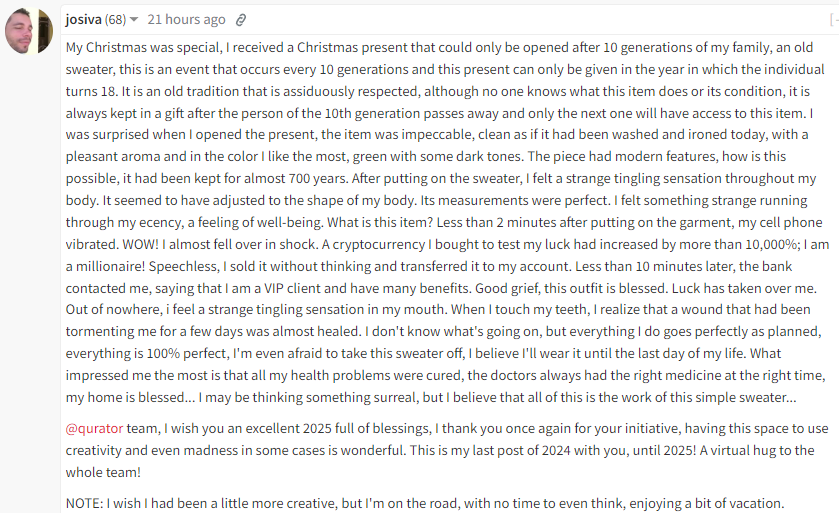Click the reputation score (68)
This screenshot has width=839, height=513.
pos(115,20)
